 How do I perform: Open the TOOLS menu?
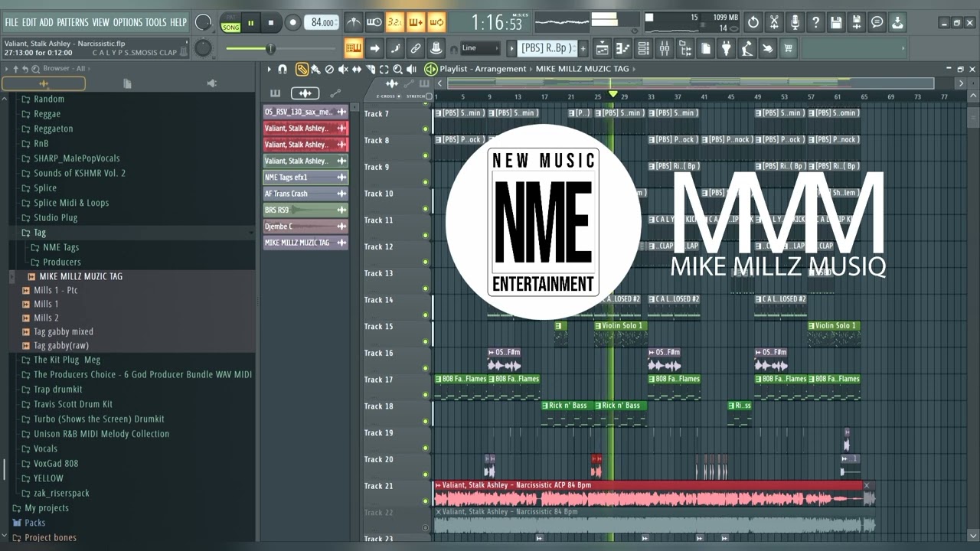click(156, 23)
